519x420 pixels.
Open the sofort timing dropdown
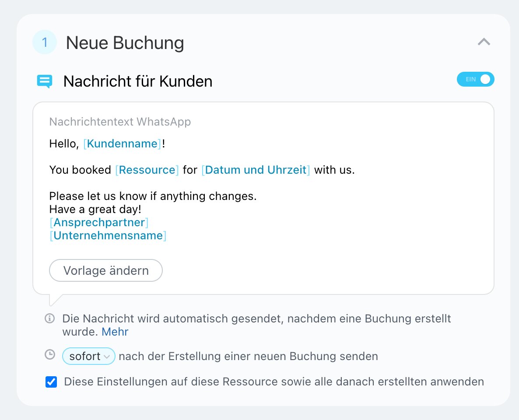click(x=89, y=356)
